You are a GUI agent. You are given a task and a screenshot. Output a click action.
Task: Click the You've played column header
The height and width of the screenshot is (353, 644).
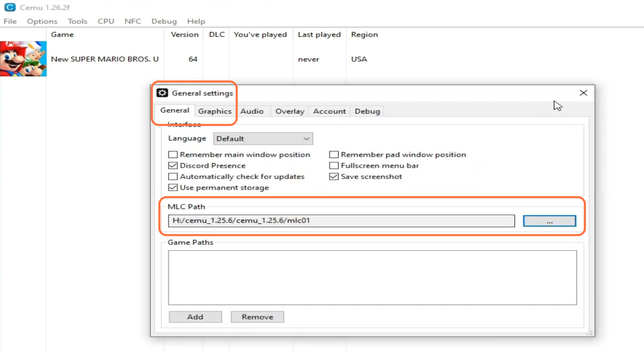[260, 34]
